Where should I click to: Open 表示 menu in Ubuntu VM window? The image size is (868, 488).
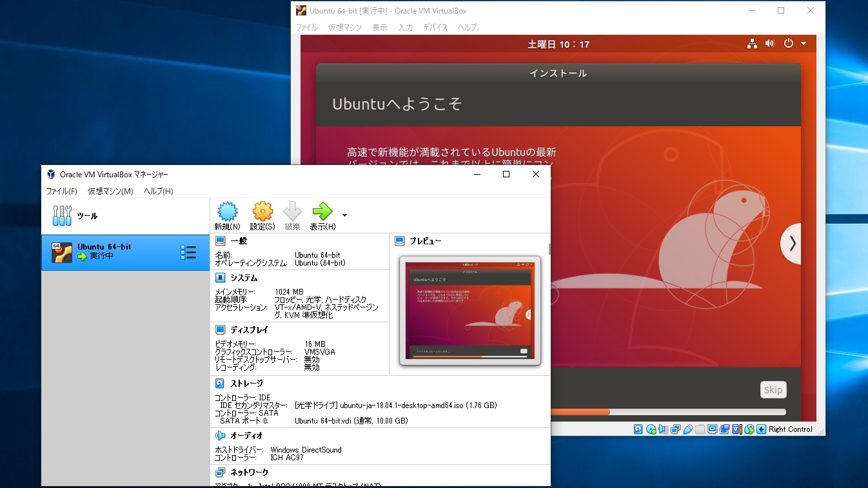coord(380,28)
